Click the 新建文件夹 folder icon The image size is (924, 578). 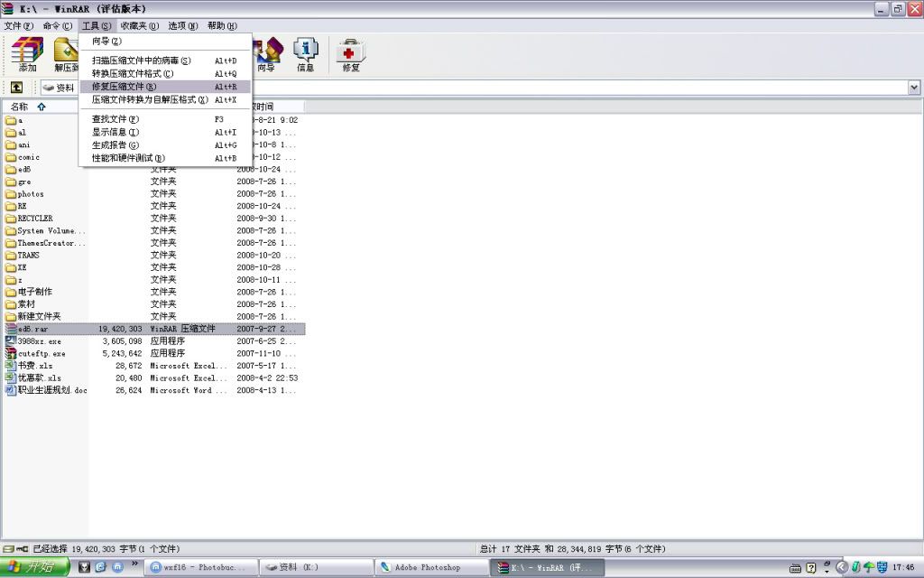pyautogui.click(x=11, y=316)
